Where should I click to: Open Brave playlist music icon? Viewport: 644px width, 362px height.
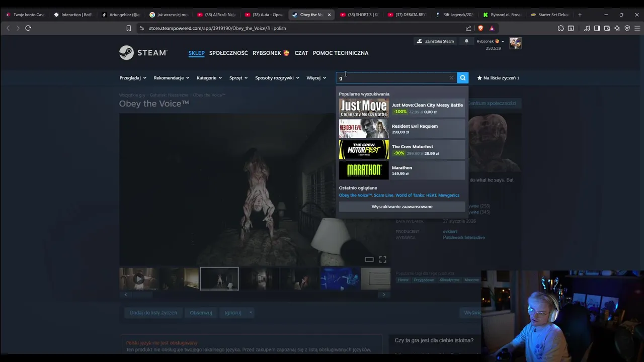(x=587, y=28)
